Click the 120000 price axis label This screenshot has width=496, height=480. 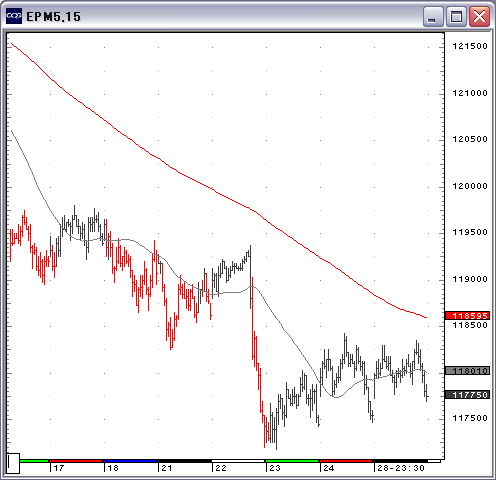click(x=470, y=186)
